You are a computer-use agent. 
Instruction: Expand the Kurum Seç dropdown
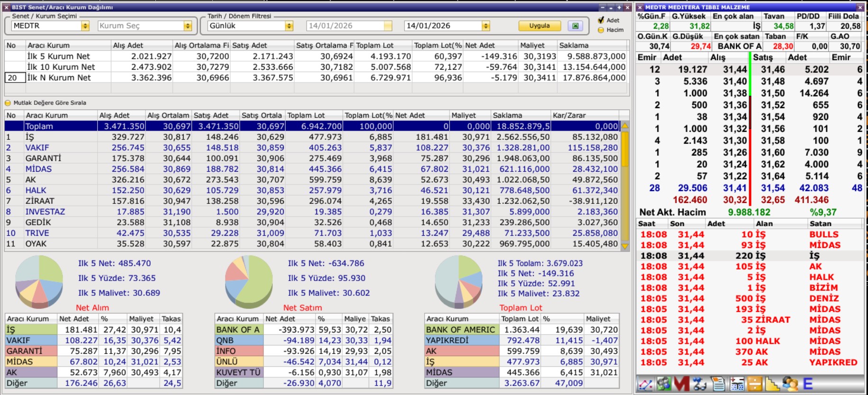[188, 26]
